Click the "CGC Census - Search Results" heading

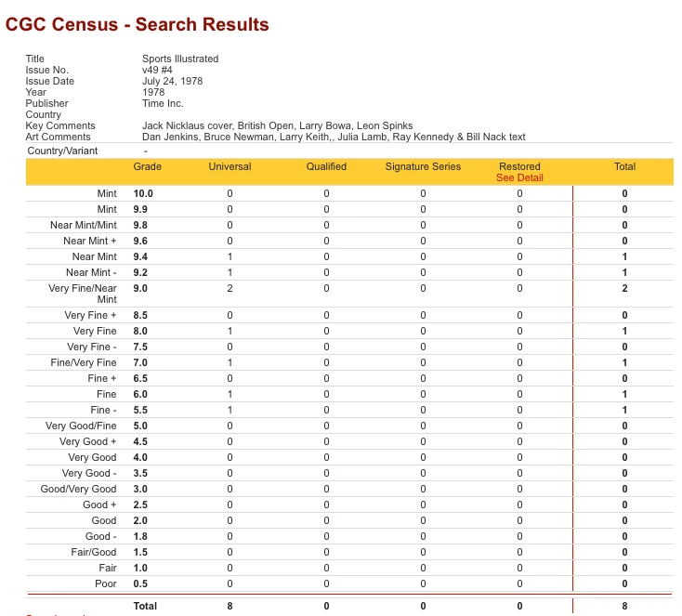[138, 25]
